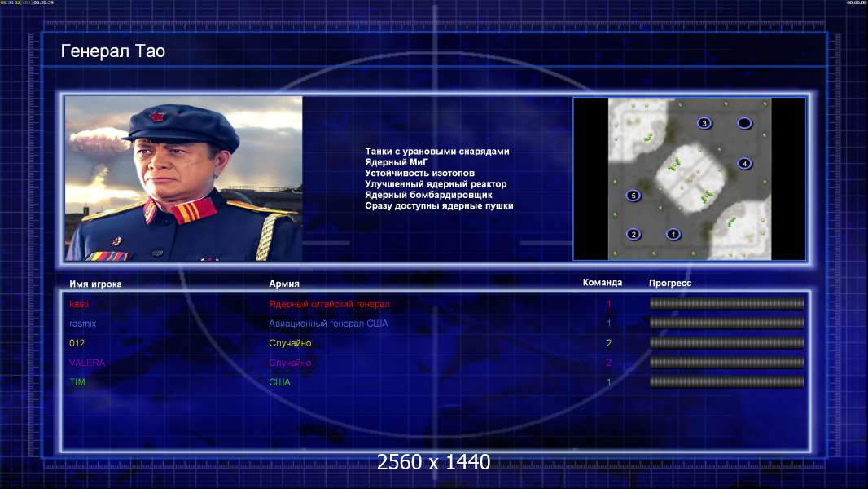Click start position 1 on the minimap
The width and height of the screenshot is (868, 489).
point(673,235)
